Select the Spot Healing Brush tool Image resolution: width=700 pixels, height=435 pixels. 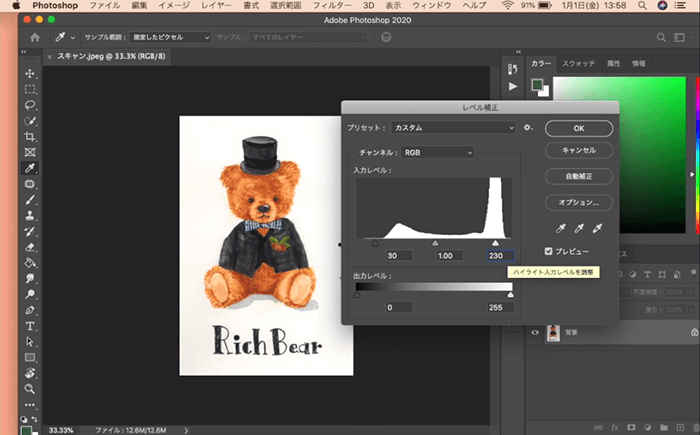[x=30, y=184]
